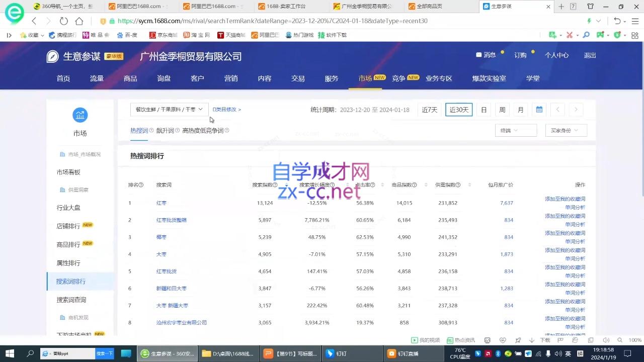This screenshot has width=644, height=362.
Task: Click the 类目修改 link
Action: click(x=227, y=109)
